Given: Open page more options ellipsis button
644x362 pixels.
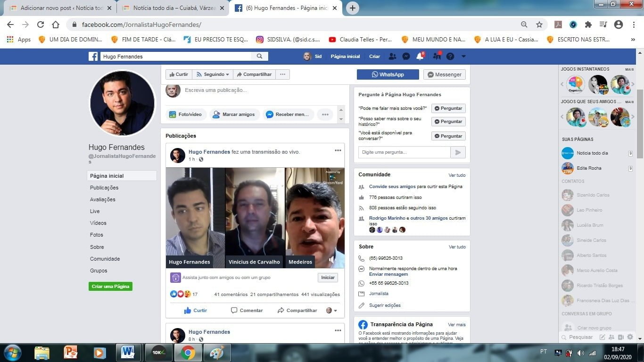Looking at the screenshot, I should (x=282, y=74).
